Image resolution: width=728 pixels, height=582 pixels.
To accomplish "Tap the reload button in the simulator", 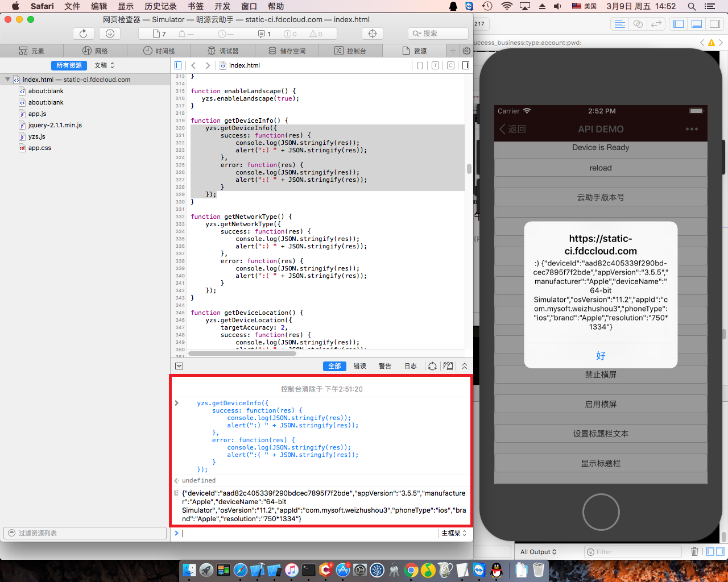I will coord(601,168).
